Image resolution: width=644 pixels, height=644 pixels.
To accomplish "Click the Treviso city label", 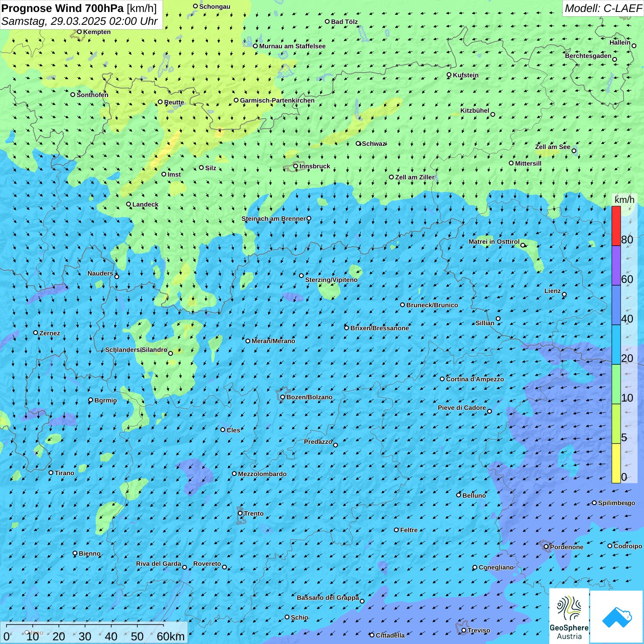I will (479, 630).
